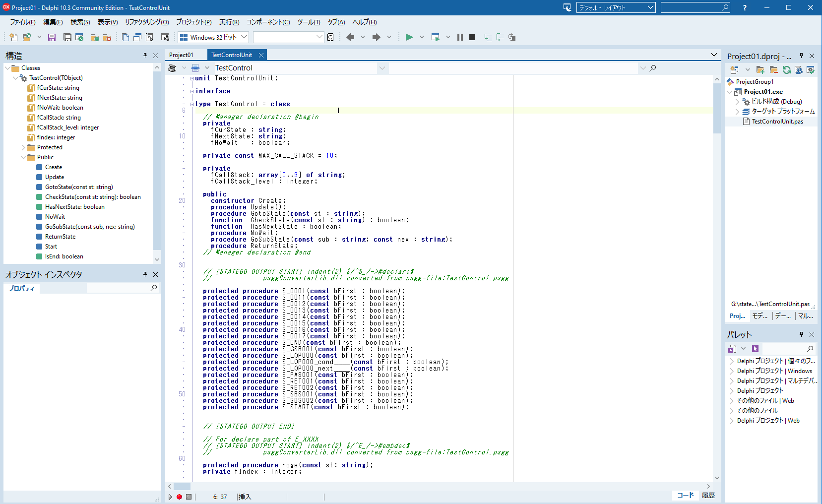Collapse the TestControl(TObject) tree node
The height and width of the screenshot is (504, 822).
point(15,78)
